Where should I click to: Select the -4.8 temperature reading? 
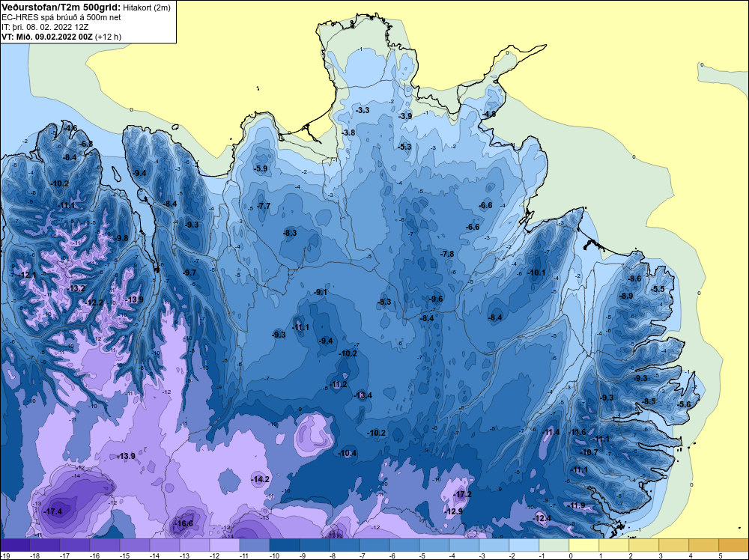pos(488,114)
